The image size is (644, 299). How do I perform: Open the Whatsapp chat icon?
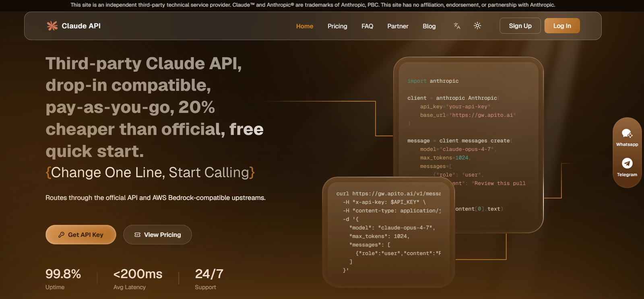(627, 133)
